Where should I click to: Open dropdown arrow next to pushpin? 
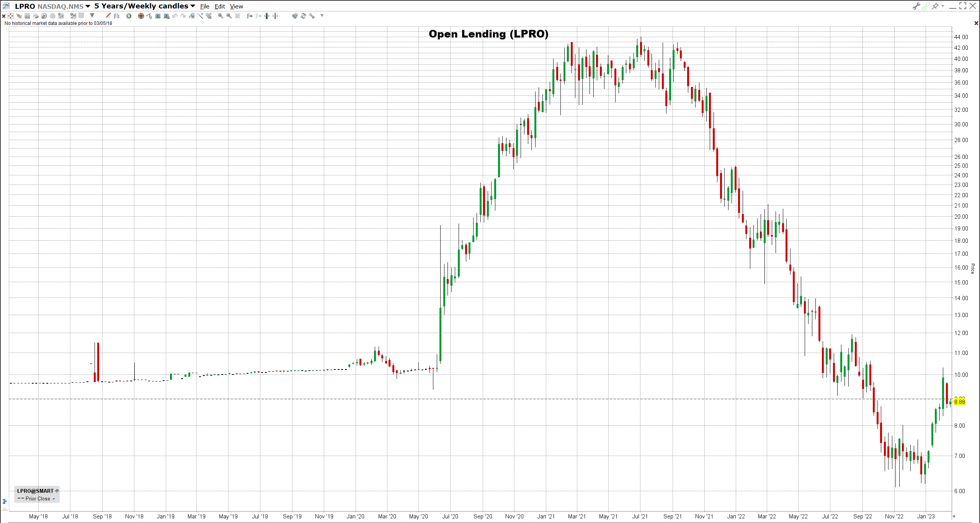pyautogui.click(x=942, y=6)
